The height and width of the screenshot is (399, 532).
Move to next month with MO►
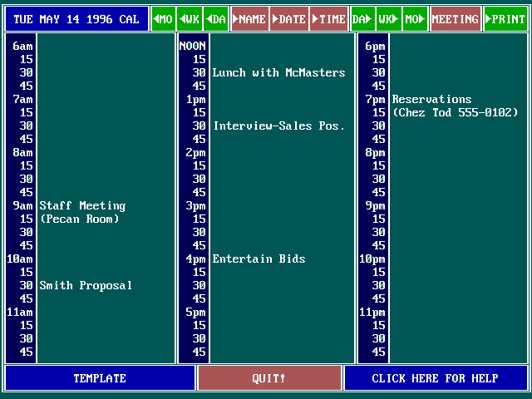414,19
